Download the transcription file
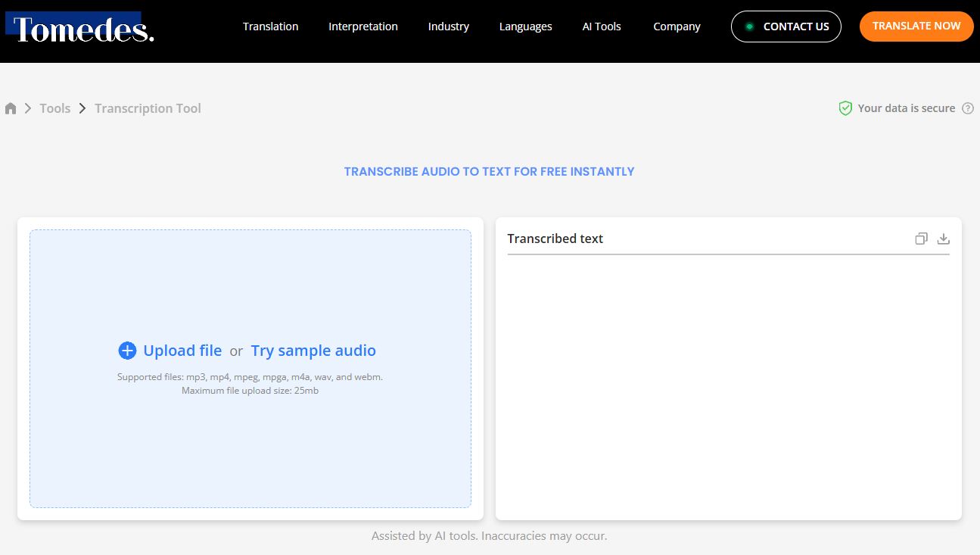Viewport: 980px width, 555px height. click(943, 239)
